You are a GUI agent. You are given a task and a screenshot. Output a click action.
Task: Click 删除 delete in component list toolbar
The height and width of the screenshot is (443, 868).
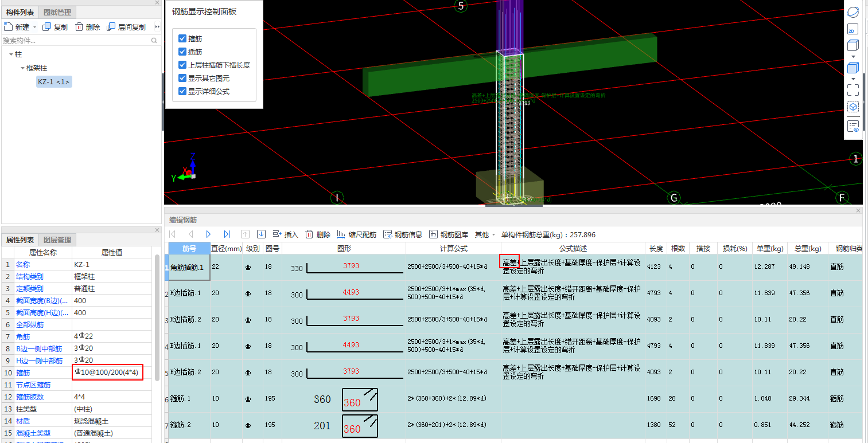[87, 27]
